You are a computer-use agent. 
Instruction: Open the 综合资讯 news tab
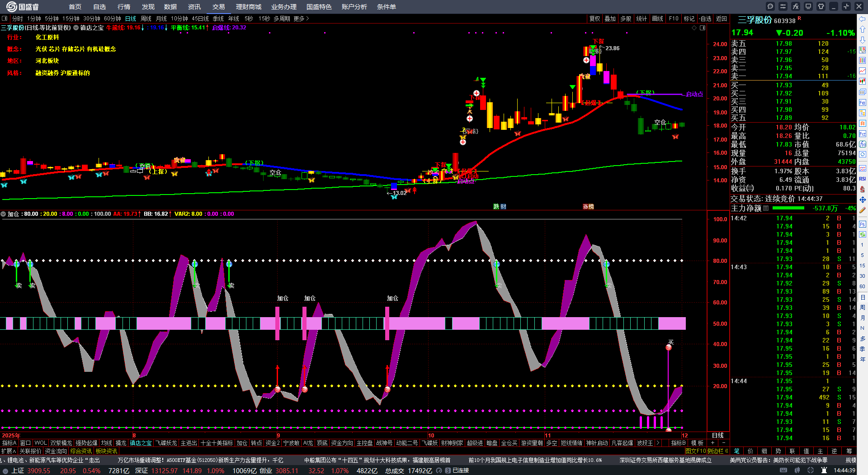[81, 451]
